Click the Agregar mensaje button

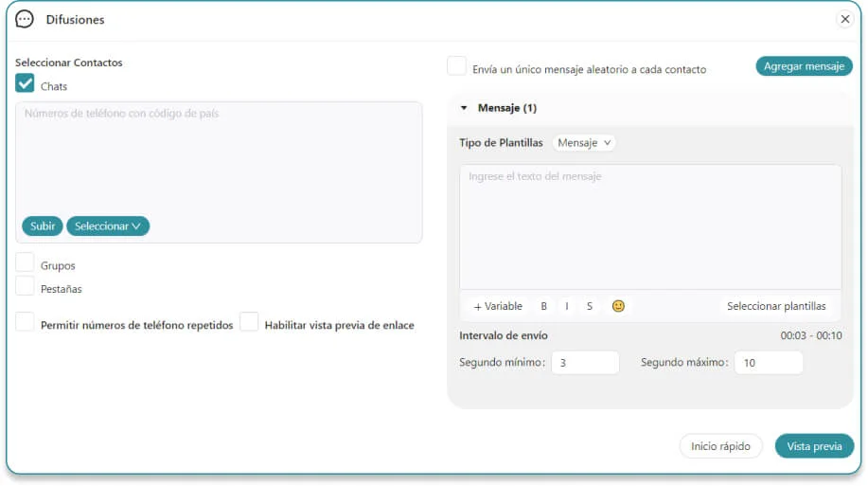(x=804, y=66)
